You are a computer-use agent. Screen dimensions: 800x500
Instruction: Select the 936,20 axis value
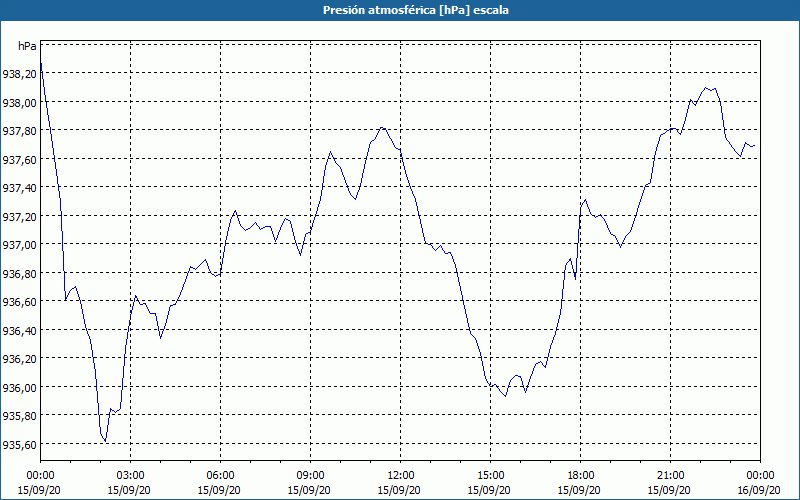[19, 359]
